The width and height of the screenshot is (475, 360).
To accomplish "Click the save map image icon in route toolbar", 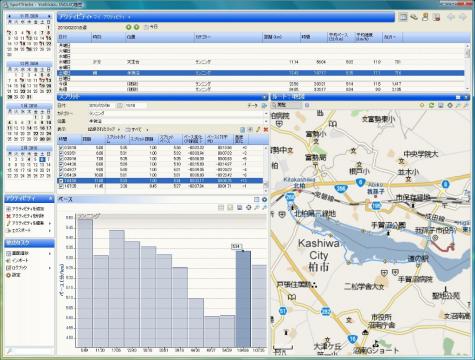I will tap(441, 105).
